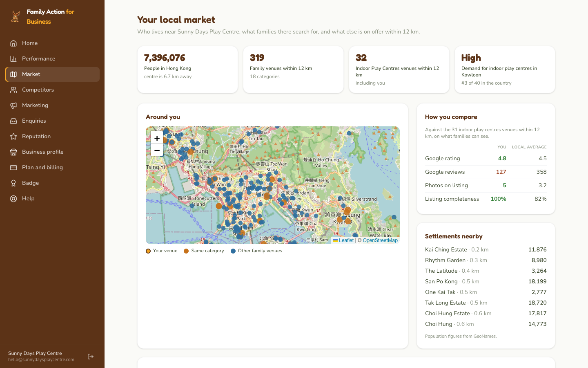Open the Leaflet attribution link
Screen dimensions: 588x368
(343, 240)
